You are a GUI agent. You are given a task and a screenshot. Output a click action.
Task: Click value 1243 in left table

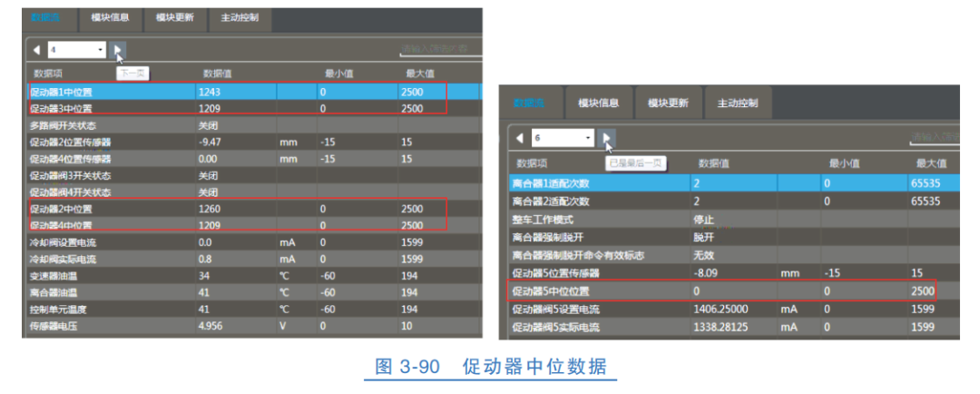pyautogui.click(x=209, y=92)
